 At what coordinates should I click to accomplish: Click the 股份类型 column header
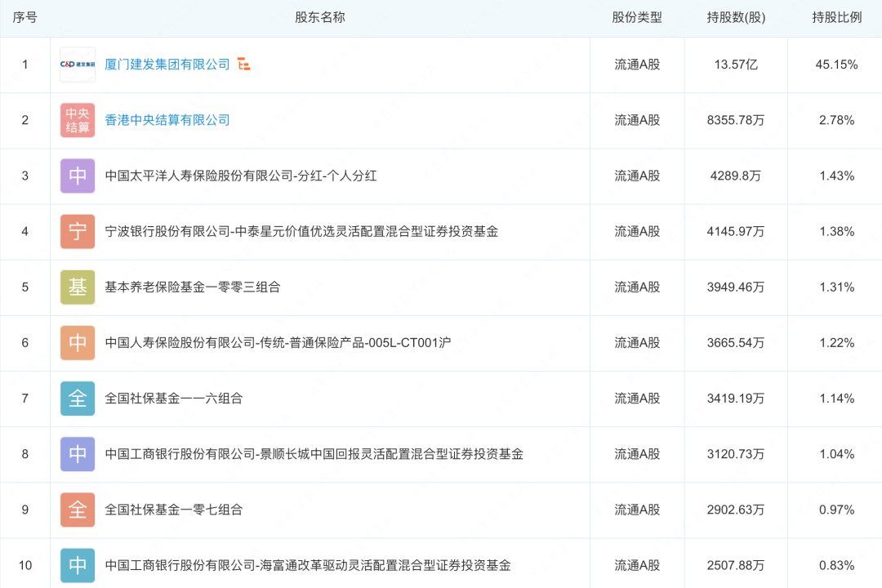click(x=637, y=17)
